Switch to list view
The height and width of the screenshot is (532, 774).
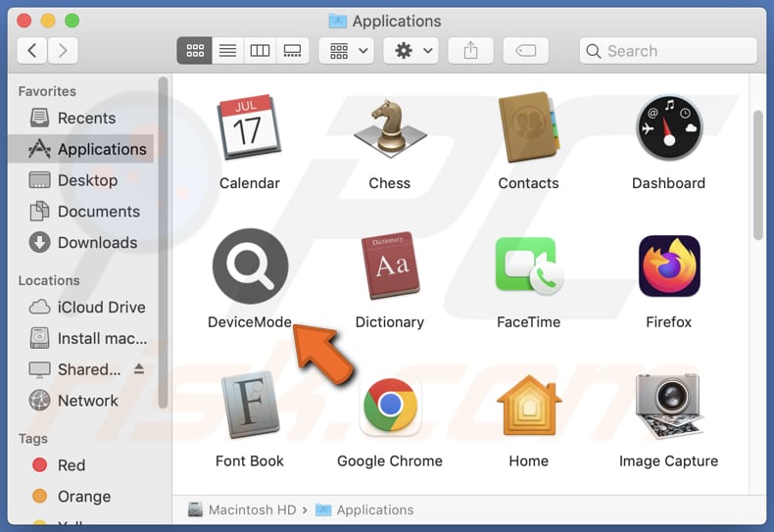[x=227, y=50]
